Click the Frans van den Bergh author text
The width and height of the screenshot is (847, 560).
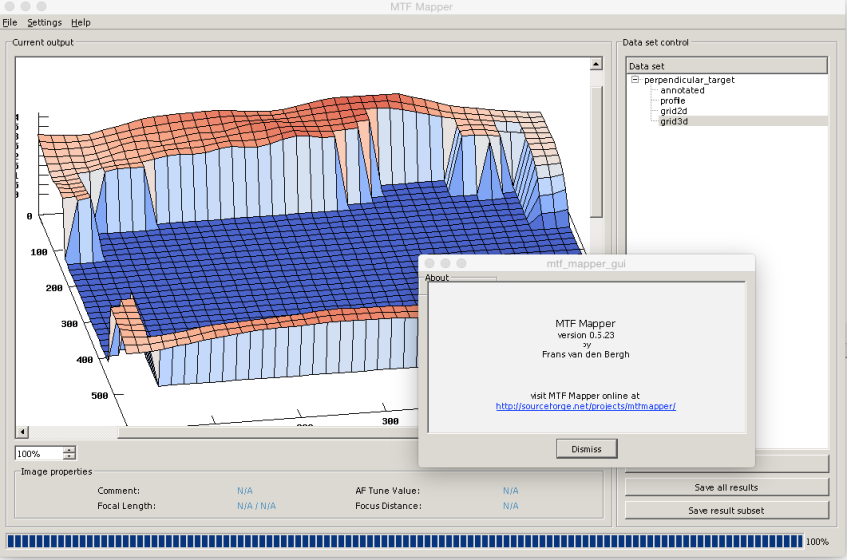pos(586,354)
